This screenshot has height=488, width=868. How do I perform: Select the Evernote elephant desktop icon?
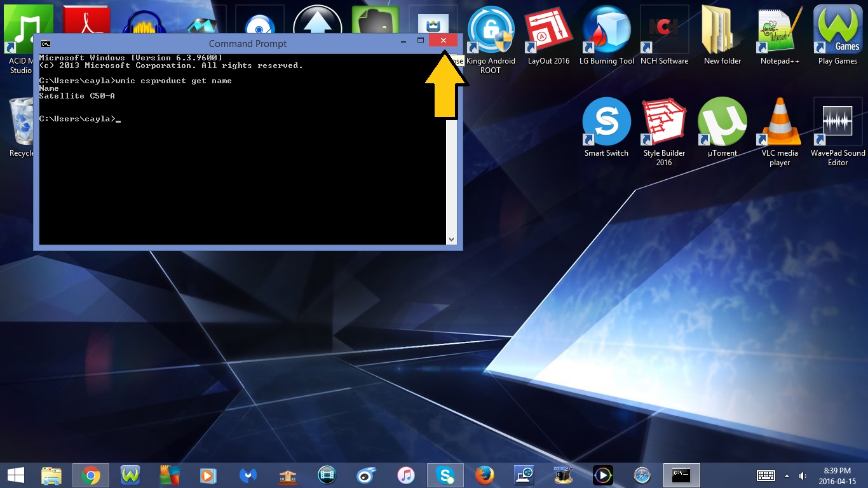tap(375, 20)
